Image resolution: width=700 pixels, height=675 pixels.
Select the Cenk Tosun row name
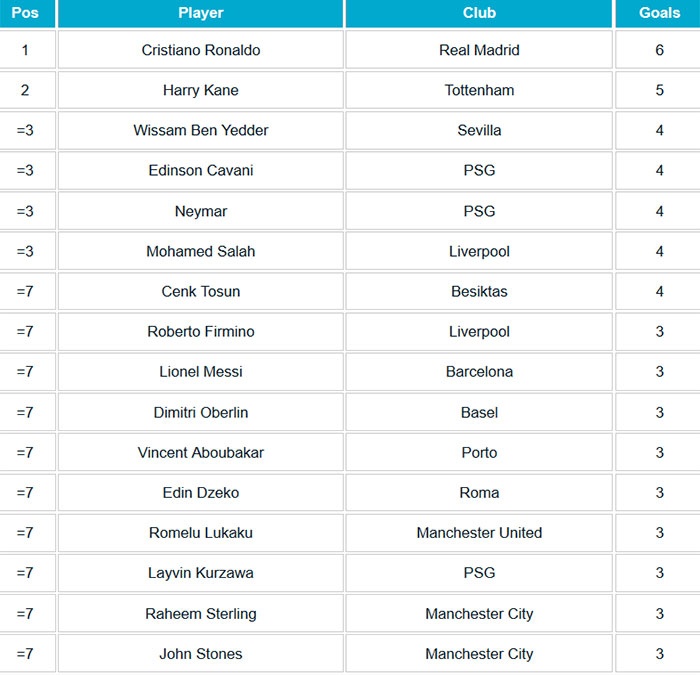click(x=201, y=291)
